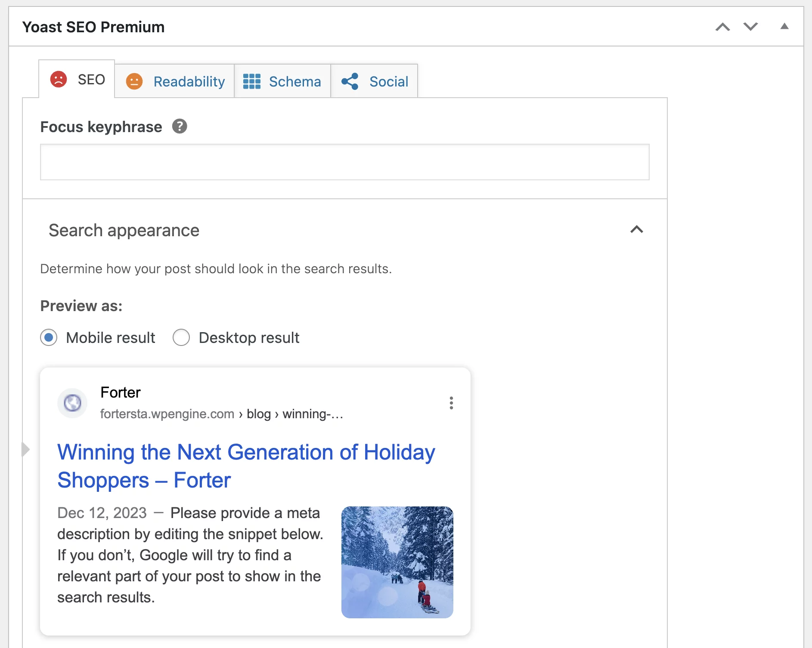The width and height of the screenshot is (812, 648).
Task: Click the Search appearance heading
Action: (x=124, y=231)
